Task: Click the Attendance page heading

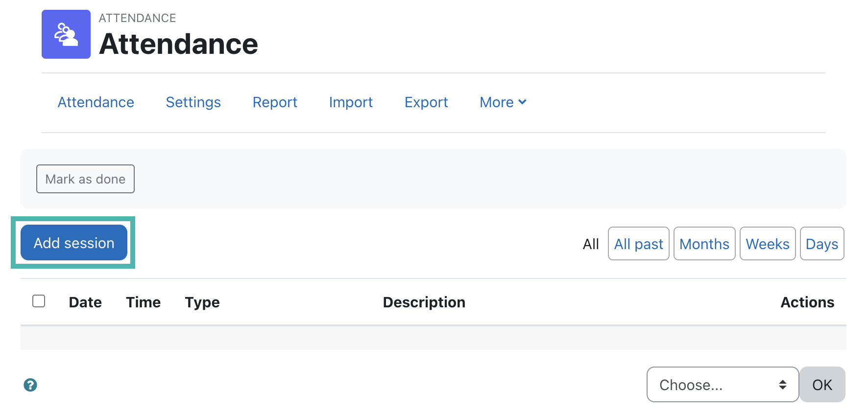Action: tap(178, 44)
